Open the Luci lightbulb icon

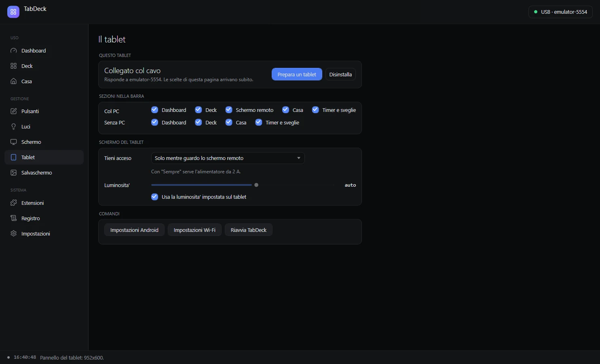coord(13,126)
